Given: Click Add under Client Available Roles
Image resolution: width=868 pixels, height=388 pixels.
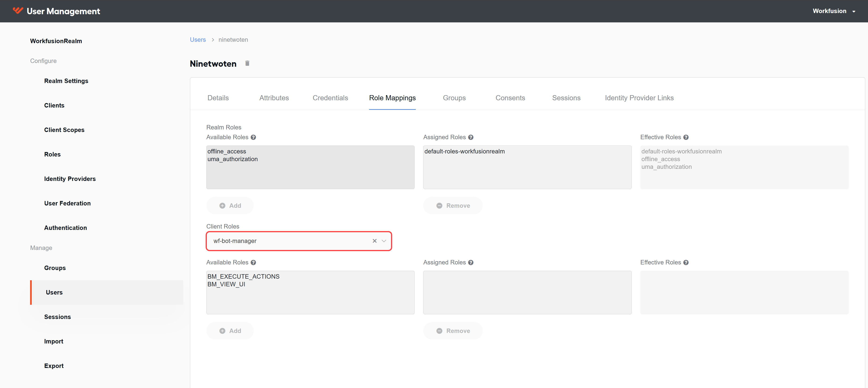Looking at the screenshot, I should point(230,331).
